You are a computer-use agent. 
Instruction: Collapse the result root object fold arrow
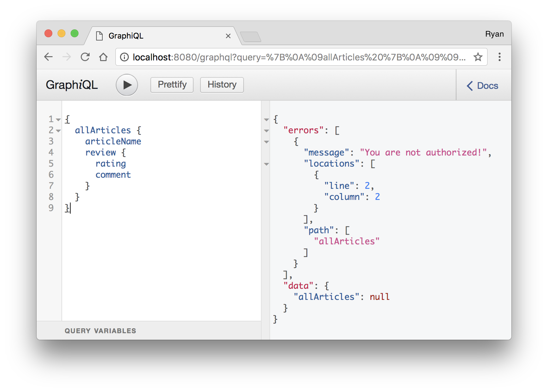(266, 120)
